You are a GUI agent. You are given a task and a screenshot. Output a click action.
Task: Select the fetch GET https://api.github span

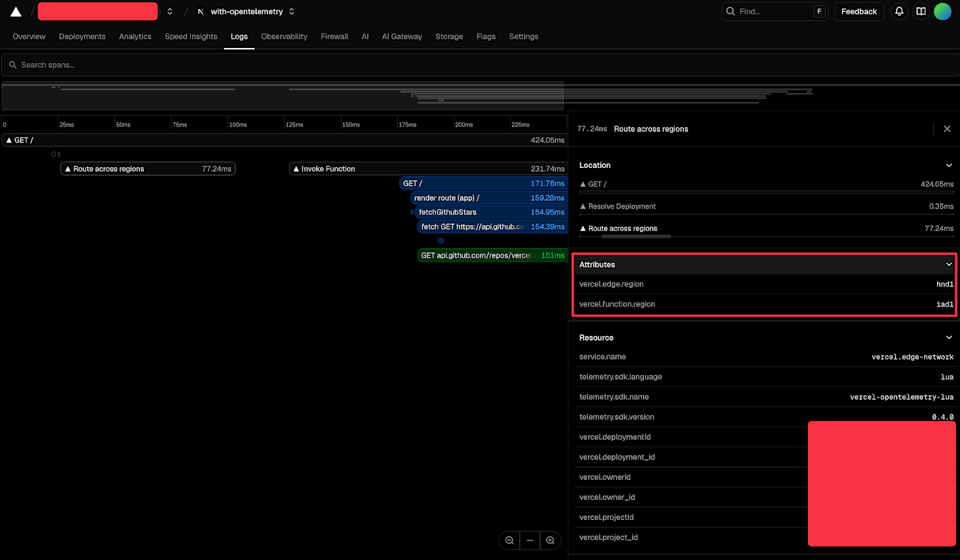coord(493,226)
